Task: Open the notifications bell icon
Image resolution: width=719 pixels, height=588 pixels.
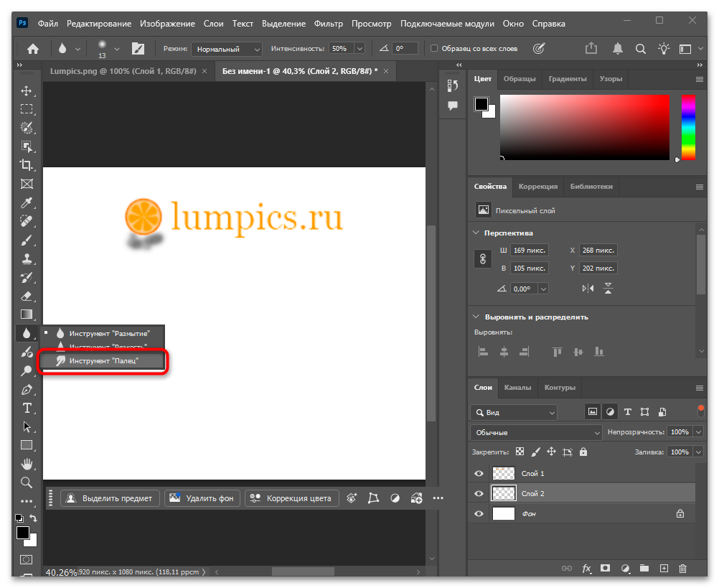Action: click(618, 49)
